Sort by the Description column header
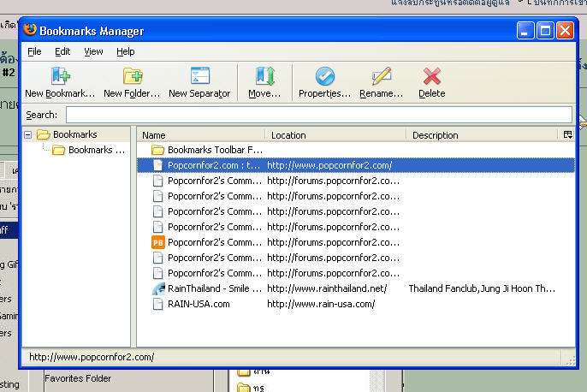Screen dimensions: 587x392 (x=483, y=135)
